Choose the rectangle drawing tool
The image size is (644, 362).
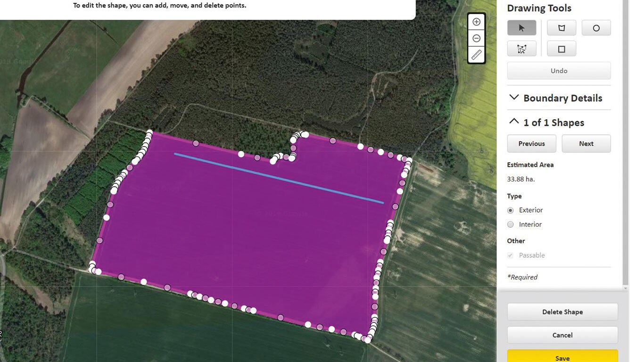click(x=561, y=49)
